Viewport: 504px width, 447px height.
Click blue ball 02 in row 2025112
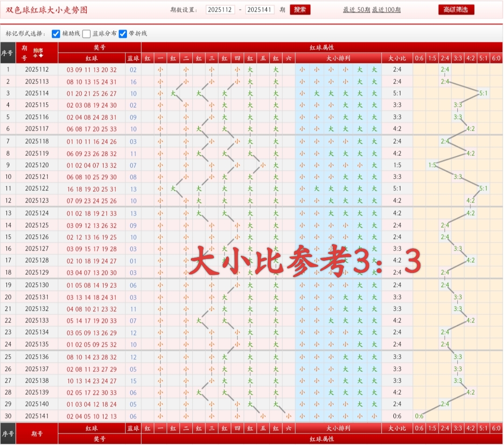(x=134, y=69)
